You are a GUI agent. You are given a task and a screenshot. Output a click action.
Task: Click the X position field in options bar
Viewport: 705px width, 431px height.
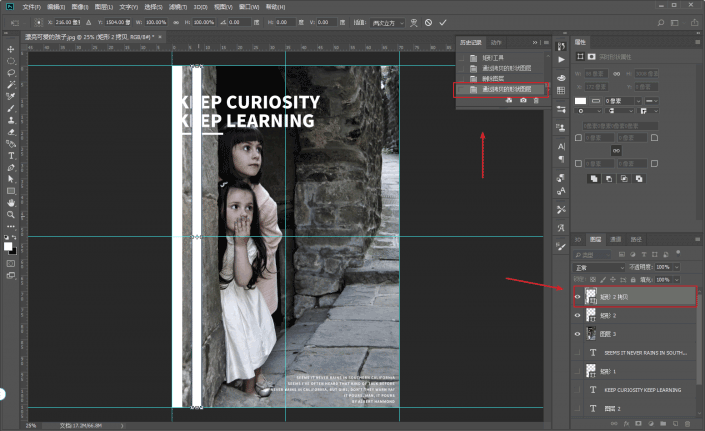tap(67, 22)
